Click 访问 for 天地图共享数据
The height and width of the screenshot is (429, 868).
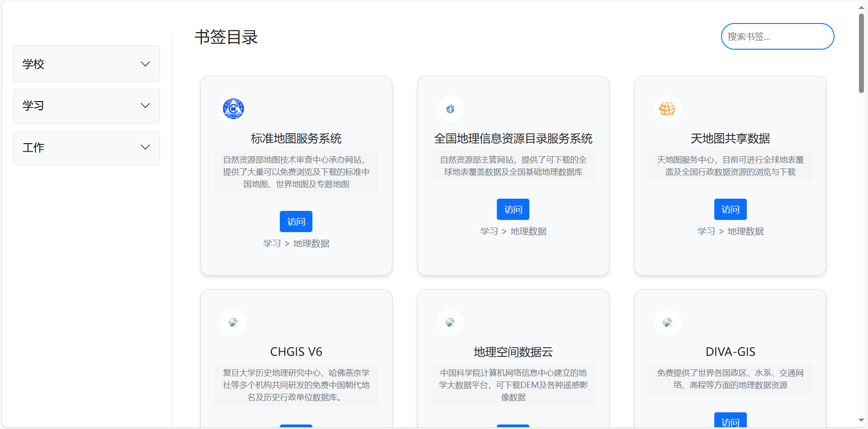coord(730,209)
